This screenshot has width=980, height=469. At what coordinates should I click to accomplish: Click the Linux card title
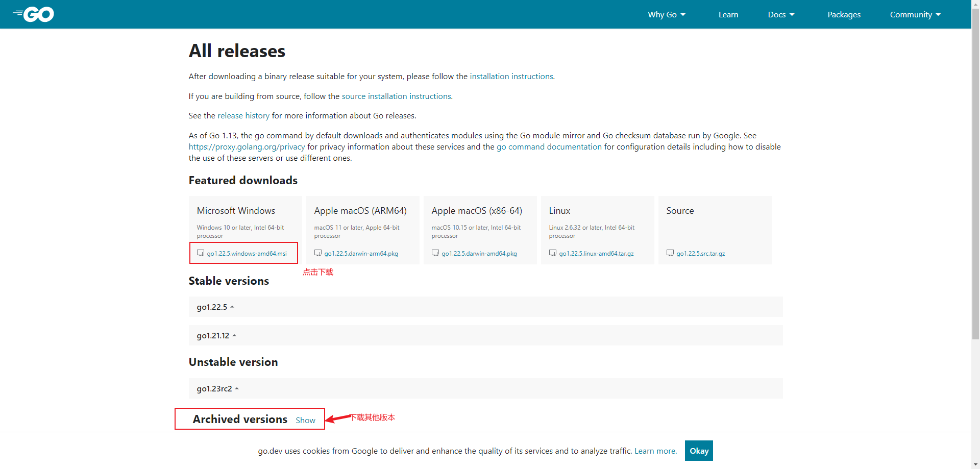[x=559, y=211]
